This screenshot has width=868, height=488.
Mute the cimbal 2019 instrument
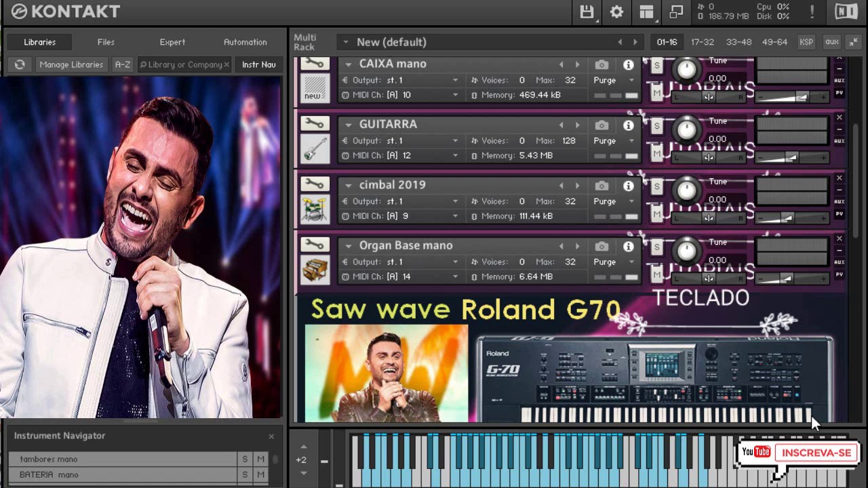coord(656,213)
